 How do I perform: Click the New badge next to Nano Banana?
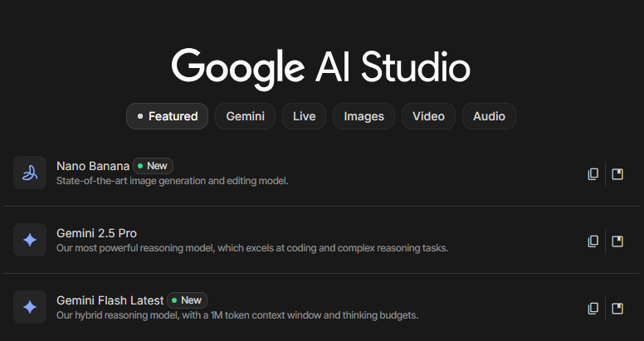(x=154, y=166)
